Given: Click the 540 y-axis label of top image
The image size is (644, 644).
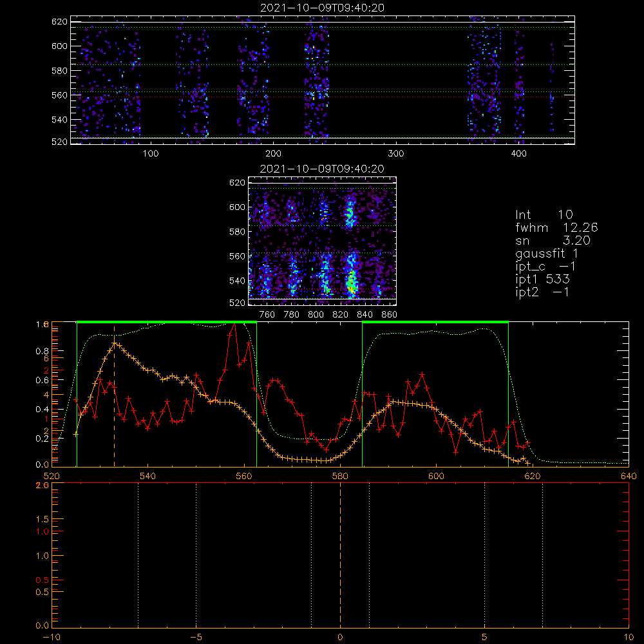Looking at the screenshot, I should (x=59, y=120).
